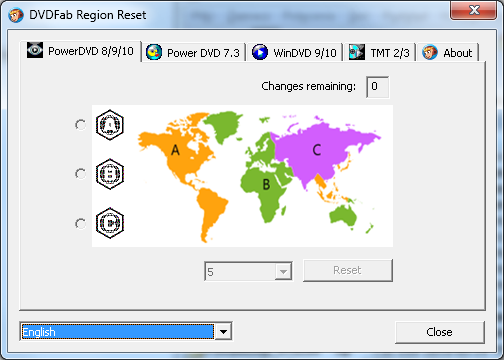This screenshot has height=360, width=504.
Task: Click the 'Changes remaining:' label
Action: click(308, 86)
